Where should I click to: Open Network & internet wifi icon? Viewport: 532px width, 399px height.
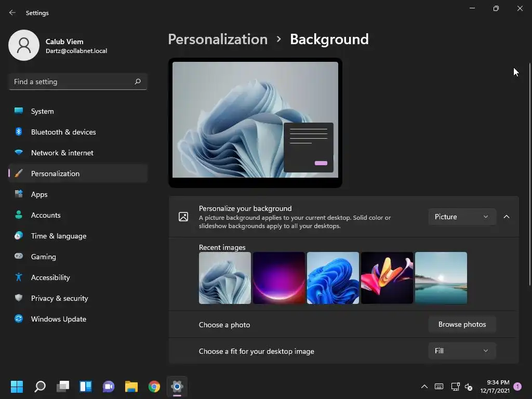(x=19, y=152)
